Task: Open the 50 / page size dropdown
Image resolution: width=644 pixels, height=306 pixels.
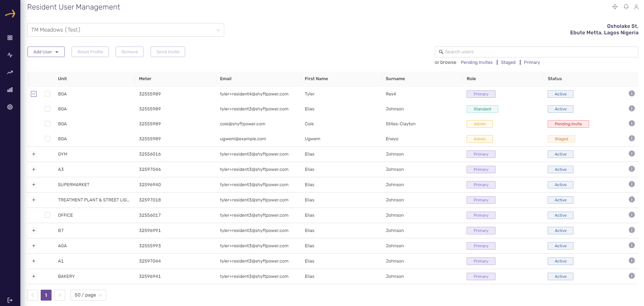Action: [88, 295]
